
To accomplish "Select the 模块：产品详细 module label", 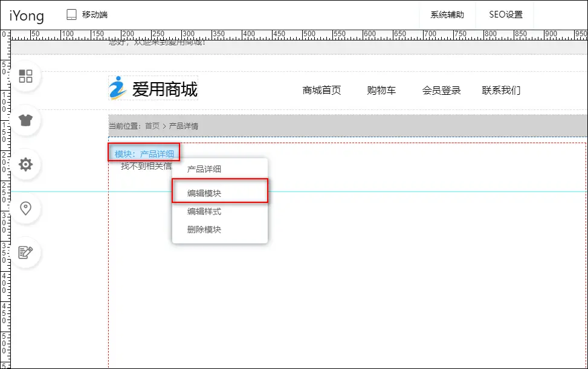I will click(144, 154).
